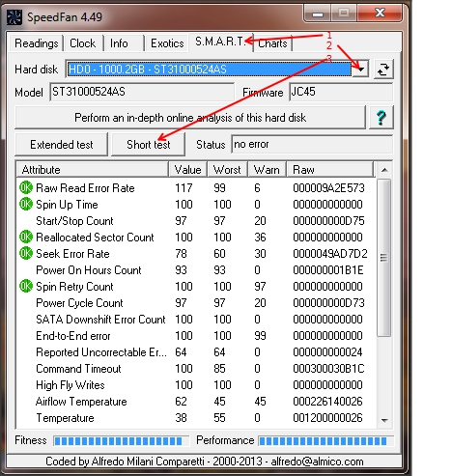Sort by the Attribute column header
Image resolution: width=452 pixels, height=476 pixels.
pos(92,170)
